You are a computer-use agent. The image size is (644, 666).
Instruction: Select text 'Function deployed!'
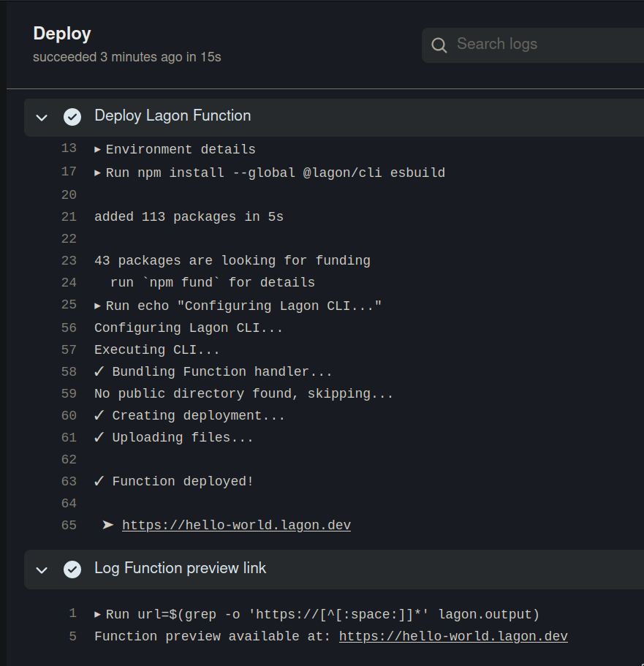click(183, 481)
